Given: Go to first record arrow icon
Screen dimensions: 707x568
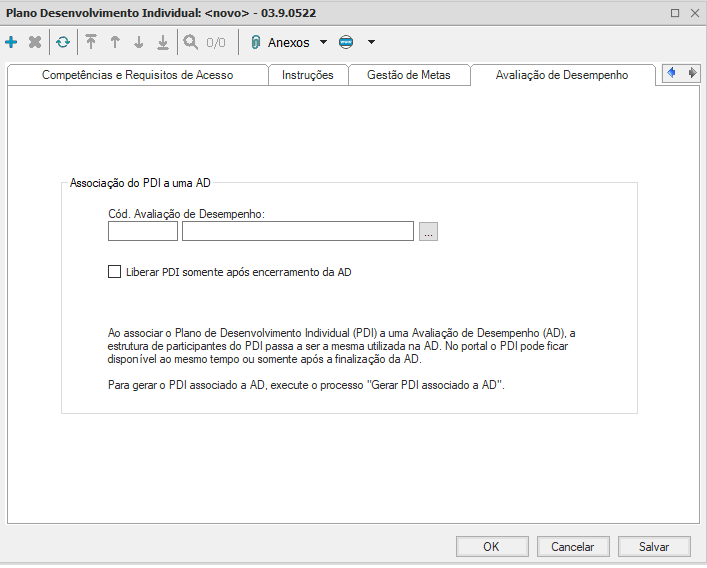Looking at the screenshot, I should click(x=91, y=43).
